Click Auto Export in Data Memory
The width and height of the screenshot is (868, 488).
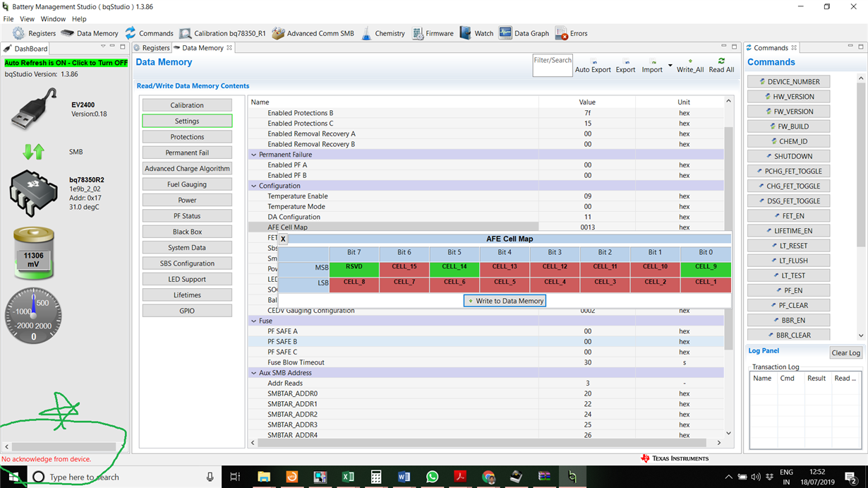pyautogui.click(x=593, y=66)
